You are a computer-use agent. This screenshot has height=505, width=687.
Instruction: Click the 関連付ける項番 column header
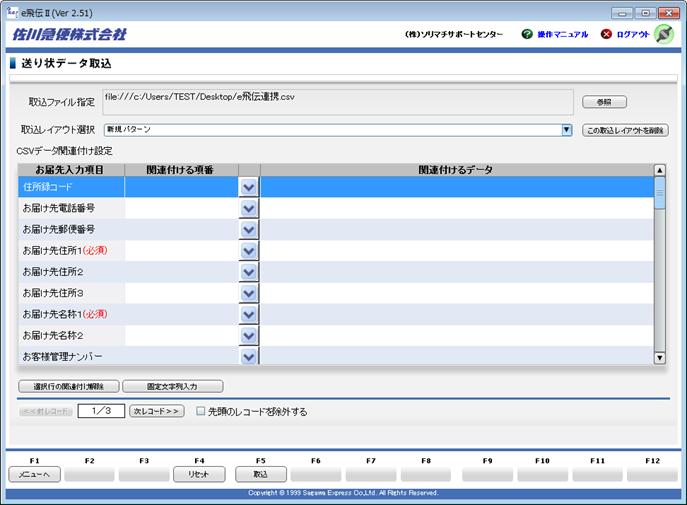pyautogui.click(x=181, y=170)
